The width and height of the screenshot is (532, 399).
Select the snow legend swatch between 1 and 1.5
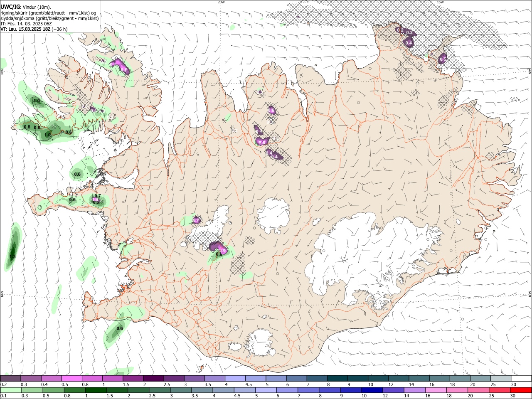pos(113,379)
